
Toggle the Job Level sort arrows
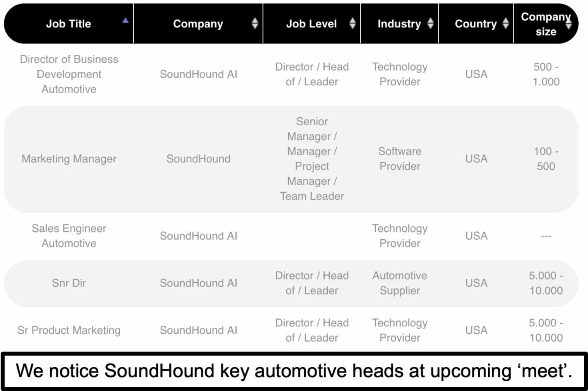pyautogui.click(x=352, y=24)
